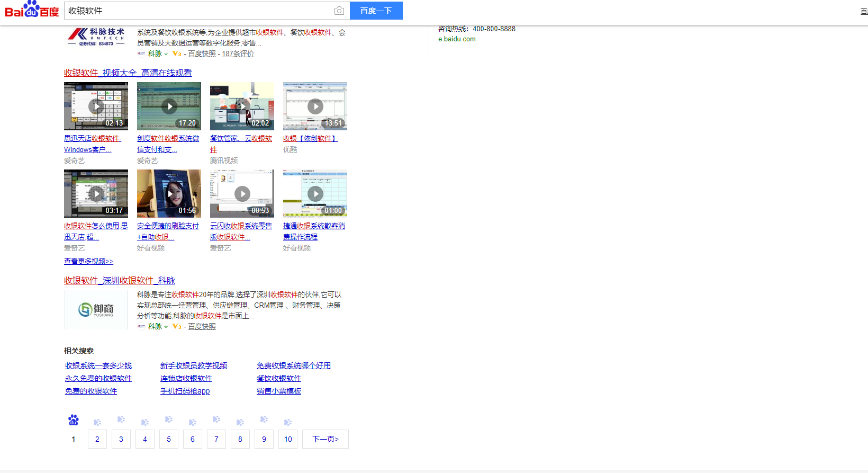
Task: Click the Baidu logo
Action: coord(32,10)
